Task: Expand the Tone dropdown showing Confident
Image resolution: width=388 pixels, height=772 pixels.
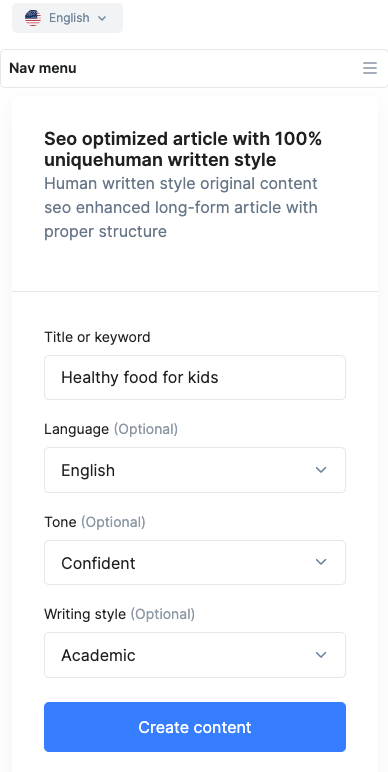Action: pyautogui.click(x=195, y=562)
